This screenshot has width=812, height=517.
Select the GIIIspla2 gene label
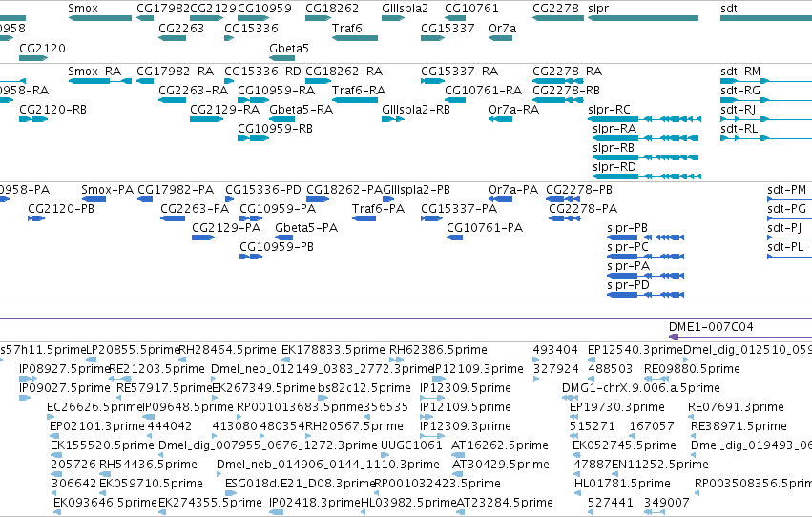405,9
